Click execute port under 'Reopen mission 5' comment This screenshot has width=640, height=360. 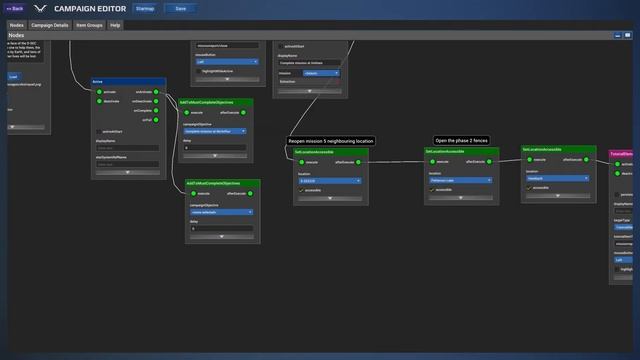pyautogui.click(x=302, y=162)
